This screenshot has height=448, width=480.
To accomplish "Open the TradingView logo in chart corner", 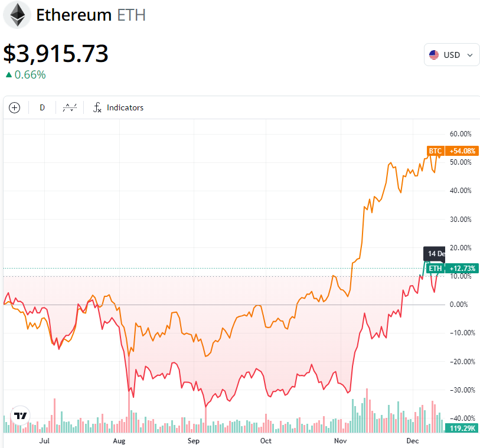I will (21, 416).
